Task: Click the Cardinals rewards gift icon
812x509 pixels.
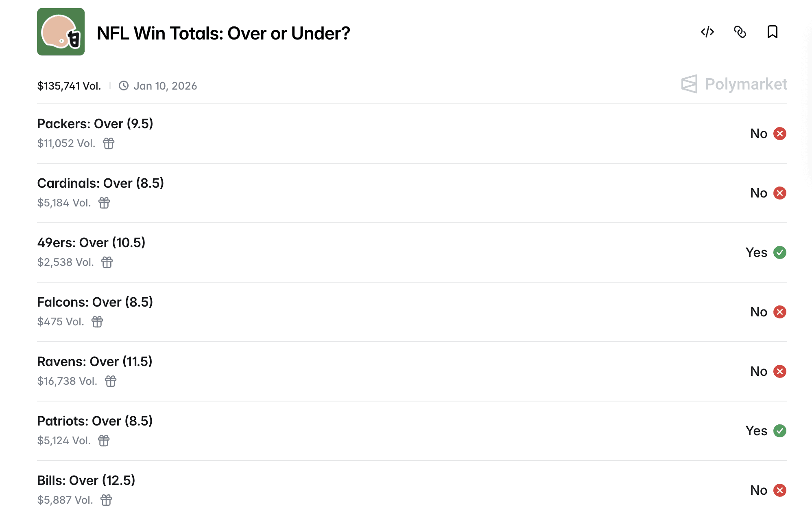Action: click(104, 203)
